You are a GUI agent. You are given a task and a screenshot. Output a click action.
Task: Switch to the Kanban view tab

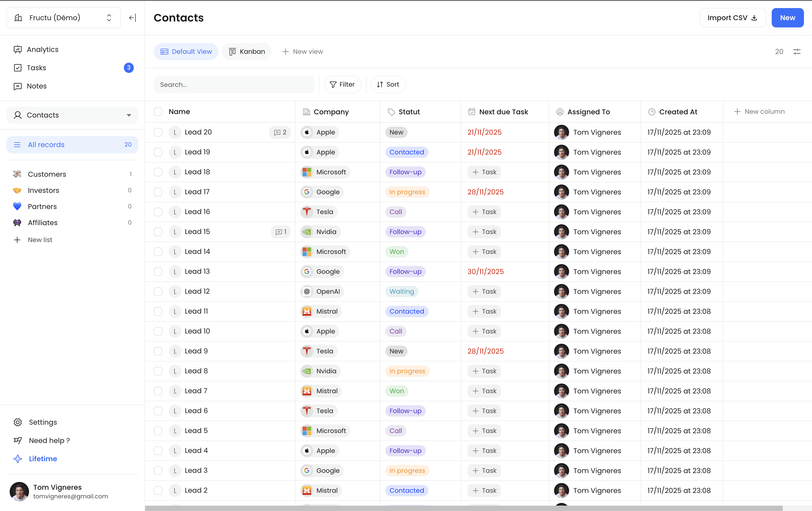pyautogui.click(x=246, y=52)
